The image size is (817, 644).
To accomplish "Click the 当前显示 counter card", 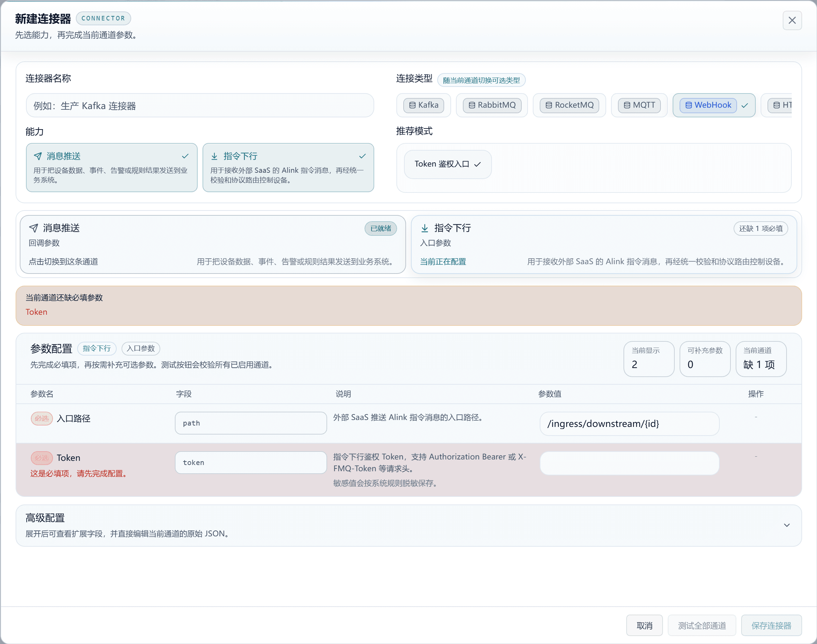I will 648,359.
